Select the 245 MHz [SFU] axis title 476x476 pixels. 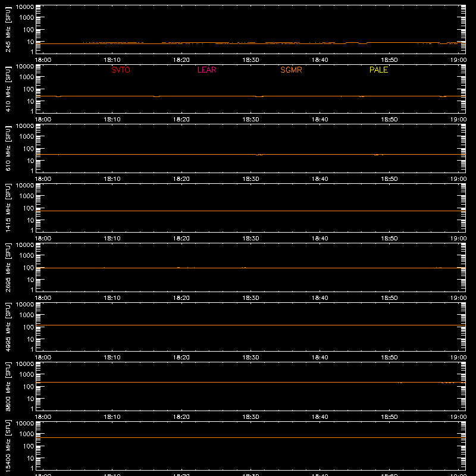click(8, 30)
